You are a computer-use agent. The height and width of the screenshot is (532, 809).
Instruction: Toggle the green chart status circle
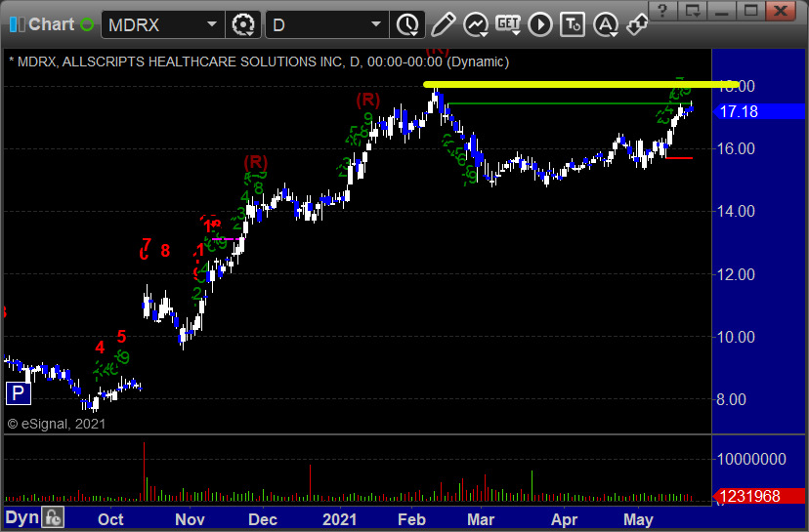[x=87, y=24]
